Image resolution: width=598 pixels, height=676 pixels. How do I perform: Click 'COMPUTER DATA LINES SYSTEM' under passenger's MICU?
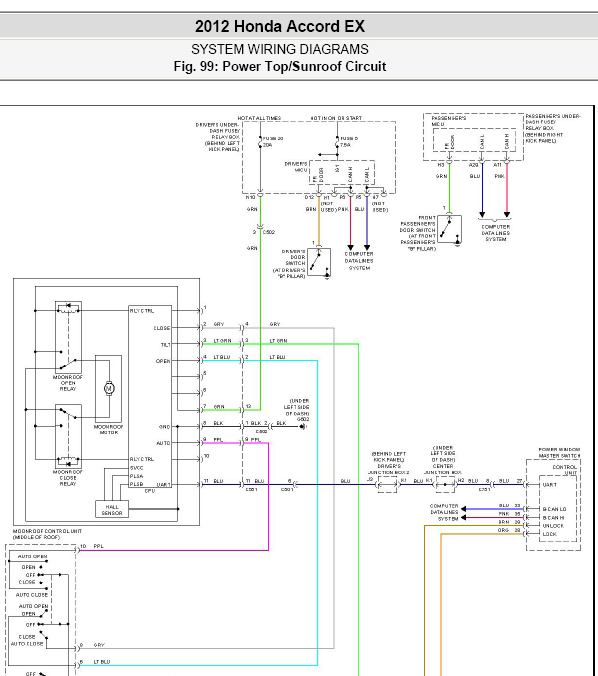496,233
